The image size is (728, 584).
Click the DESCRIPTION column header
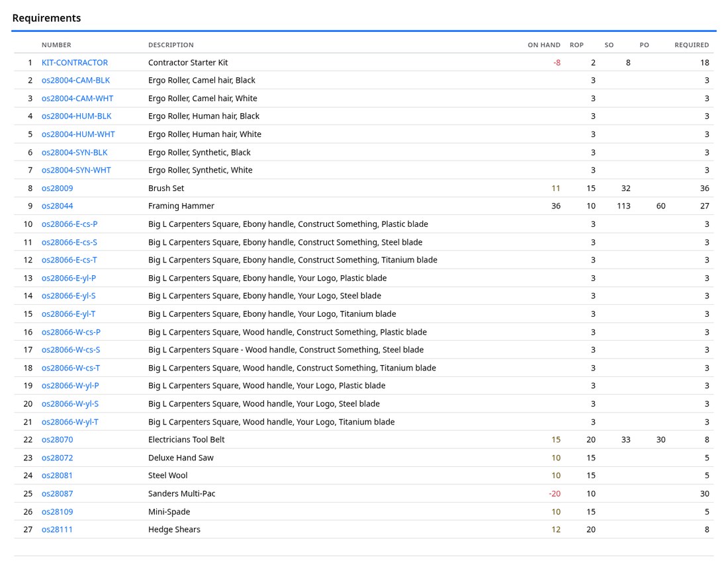coord(171,45)
